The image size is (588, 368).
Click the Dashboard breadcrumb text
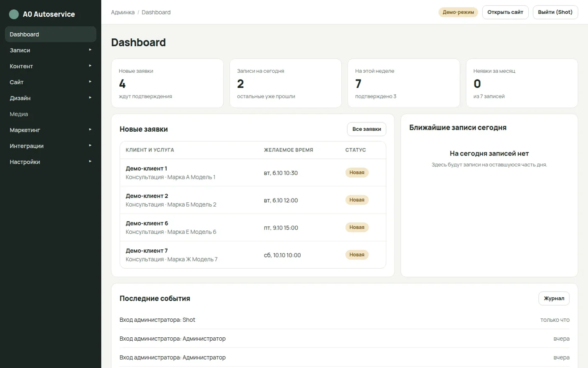[156, 13]
